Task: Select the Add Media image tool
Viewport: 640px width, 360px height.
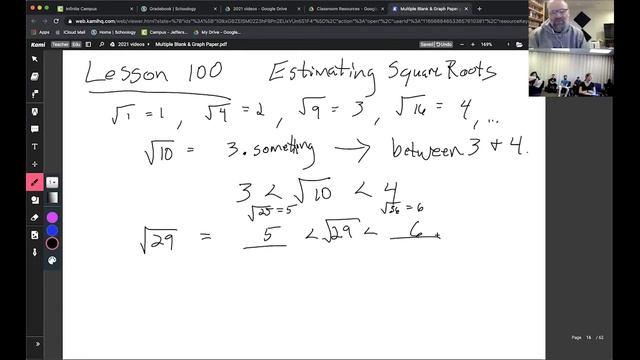Action: (35, 235)
